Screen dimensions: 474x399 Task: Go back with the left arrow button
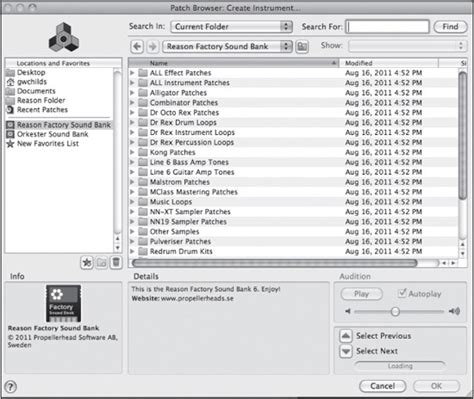pyautogui.click(x=137, y=46)
